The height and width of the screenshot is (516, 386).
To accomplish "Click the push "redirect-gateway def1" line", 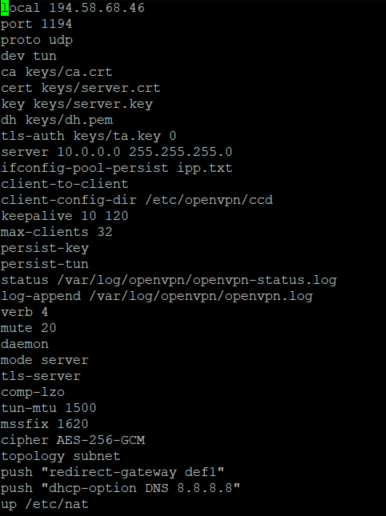I will point(113,472).
